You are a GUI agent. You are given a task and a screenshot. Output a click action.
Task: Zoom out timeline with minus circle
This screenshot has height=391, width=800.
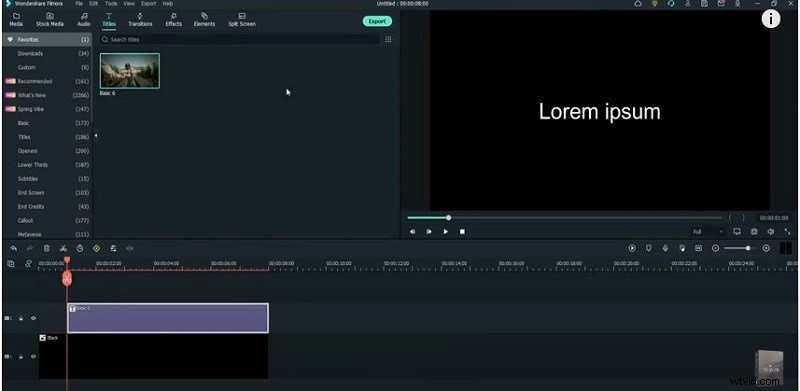pyautogui.click(x=715, y=248)
